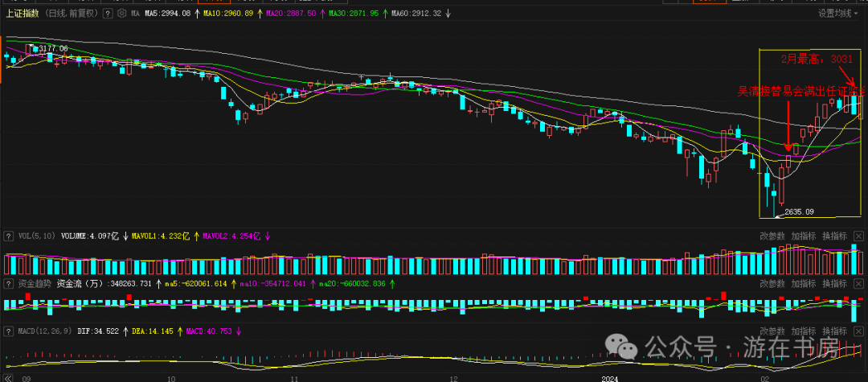The image size is (868, 382).
Task: Open help for the 上证指数 main chart
Action: point(108,14)
